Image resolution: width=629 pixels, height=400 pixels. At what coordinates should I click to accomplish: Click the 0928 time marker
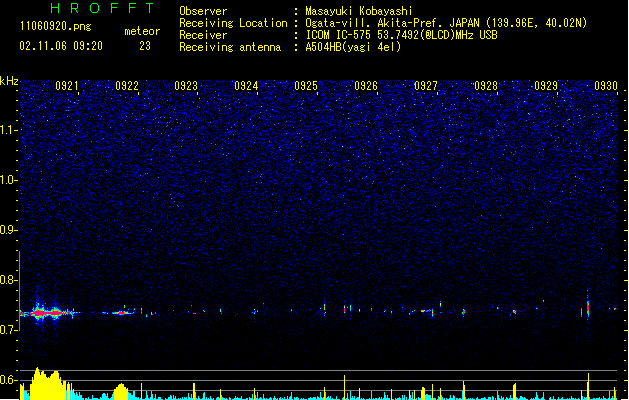tap(486, 86)
